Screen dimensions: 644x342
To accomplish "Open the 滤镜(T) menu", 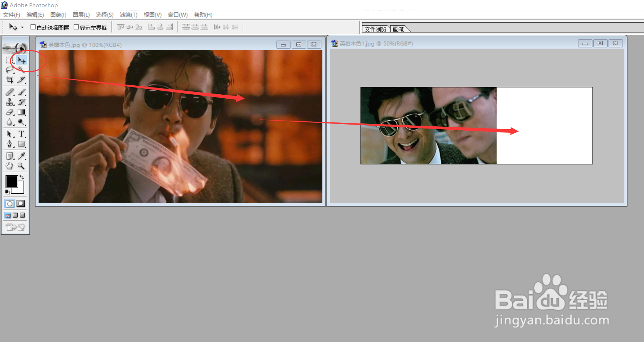I will click(x=128, y=15).
